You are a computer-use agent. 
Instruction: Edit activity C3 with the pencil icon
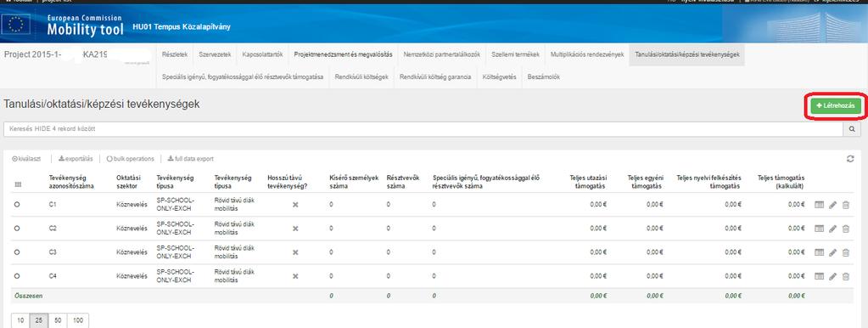[832, 252]
